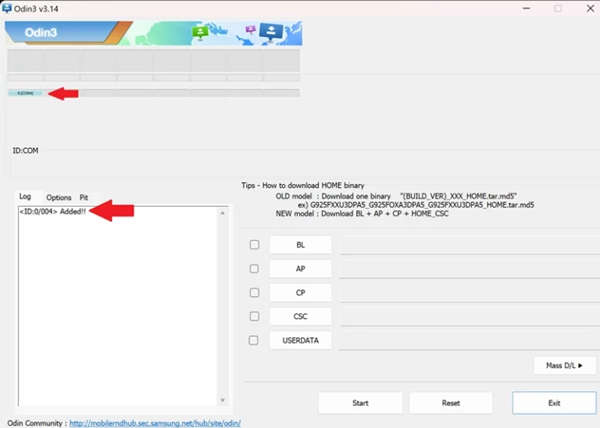Click the AP file path field
Image resolution: width=600 pixels, height=428 pixels.
(x=470, y=269)
